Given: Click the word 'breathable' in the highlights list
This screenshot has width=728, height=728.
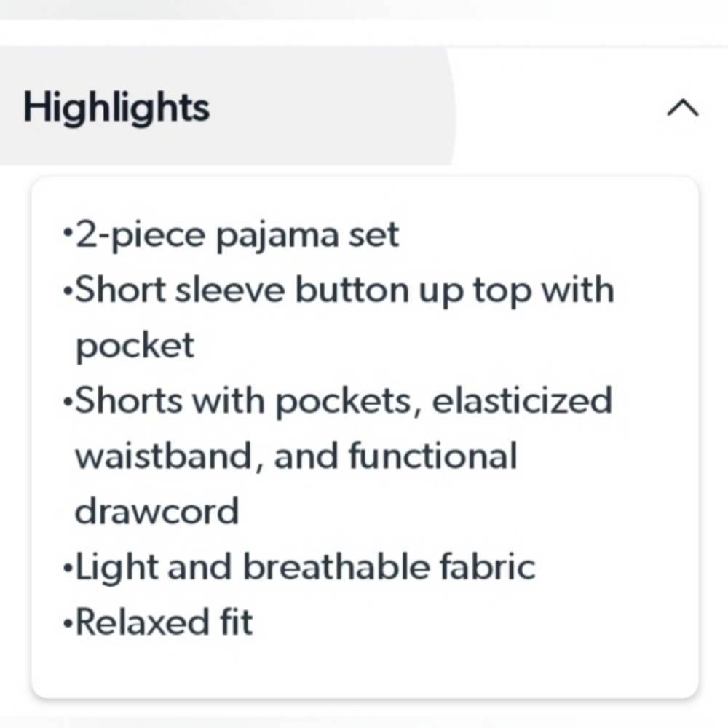Looking at the screenshot, I should (x=336, y=566).
